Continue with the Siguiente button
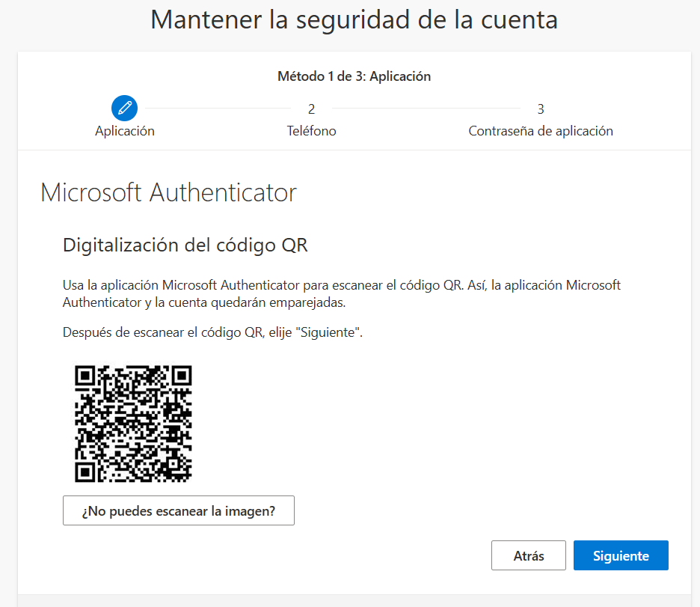This screenshot has width=700, height=607. 621,555
